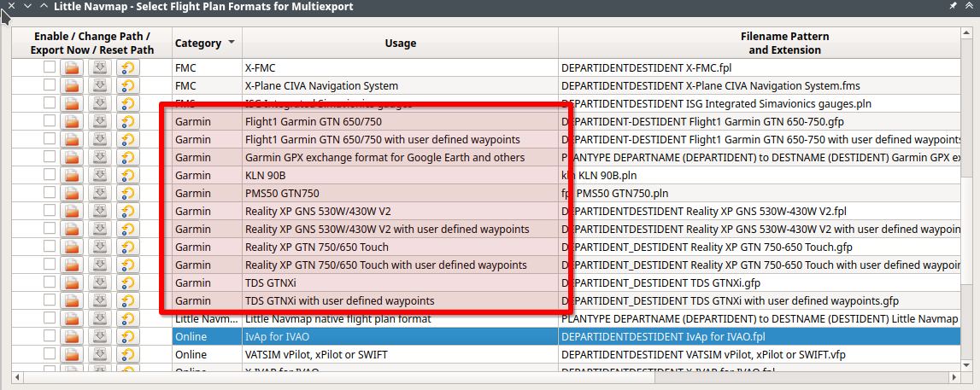
Task: Pin the window using the title bar pin
Action: [x=953, y=6]
